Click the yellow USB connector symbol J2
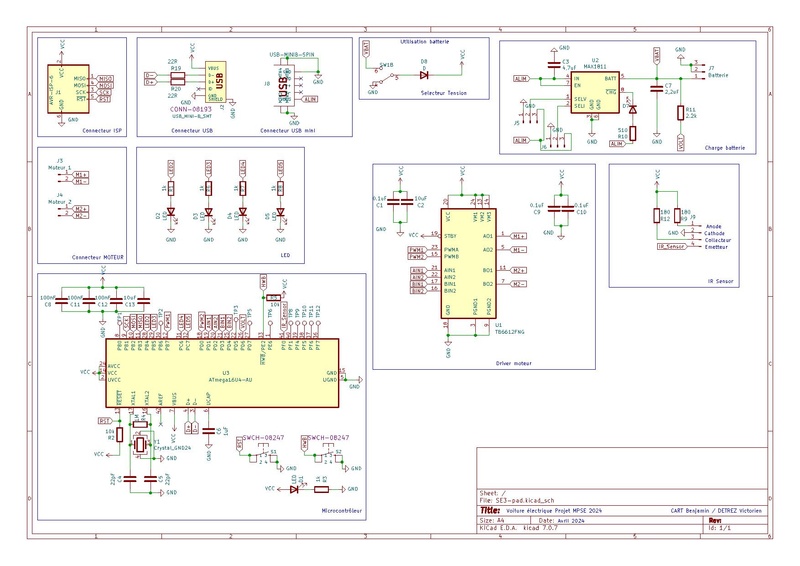Screen dimensions: 800x566 pos(216,82)
